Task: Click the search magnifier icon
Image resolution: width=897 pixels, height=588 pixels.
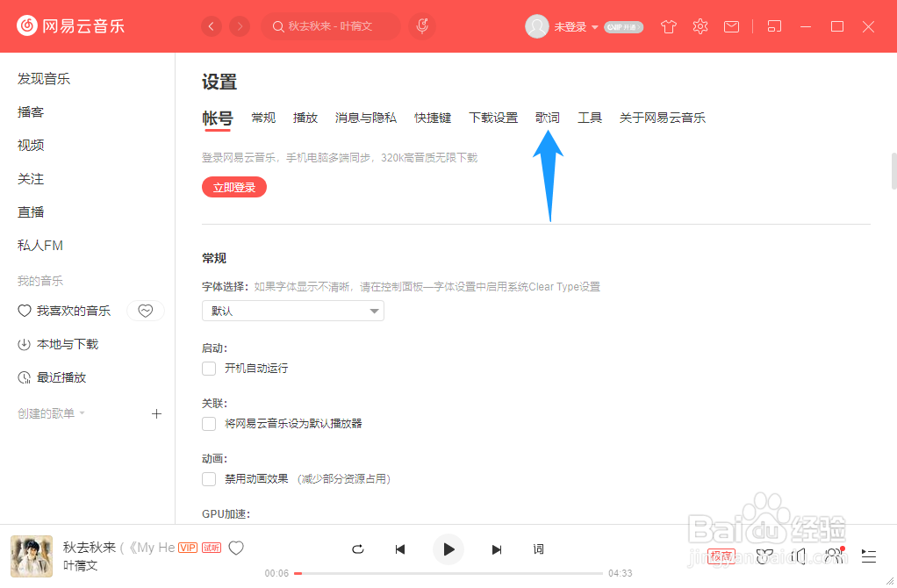Action: (x=278, y=26)
